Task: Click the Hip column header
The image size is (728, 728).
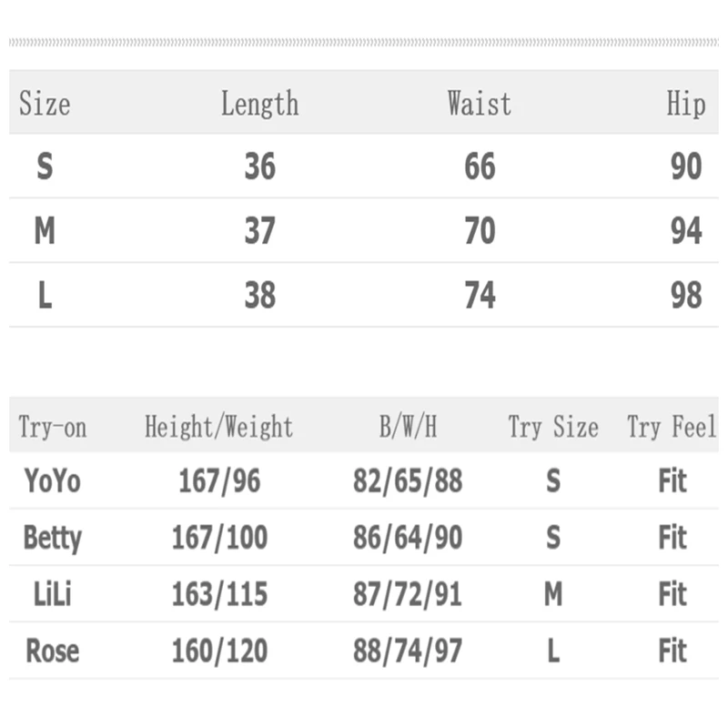Action: (685, 104)
